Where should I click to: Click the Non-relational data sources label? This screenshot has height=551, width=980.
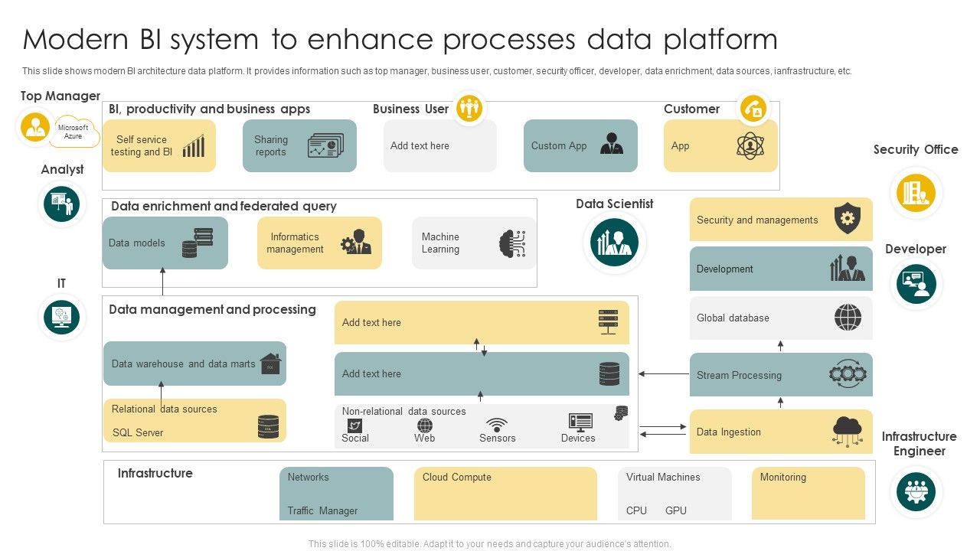click(404, 411)
